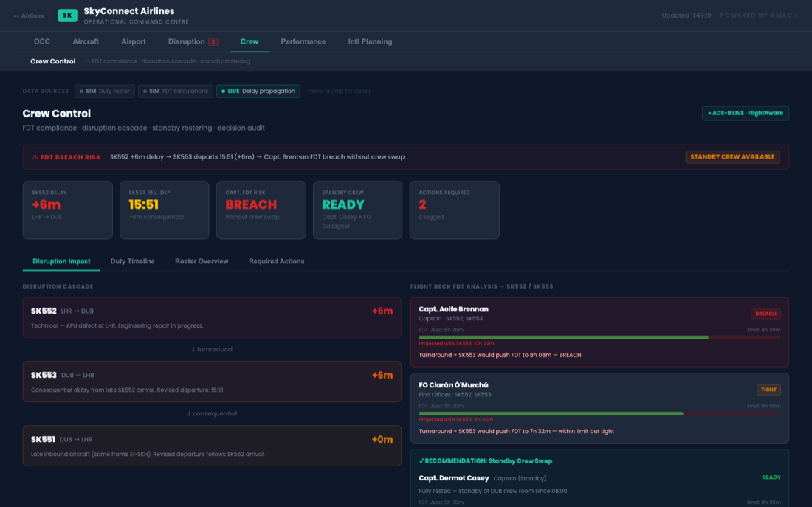812x507 pixels.
Task: Click FO Ó'Murchú's FDT progress bar
Action: 599,413
